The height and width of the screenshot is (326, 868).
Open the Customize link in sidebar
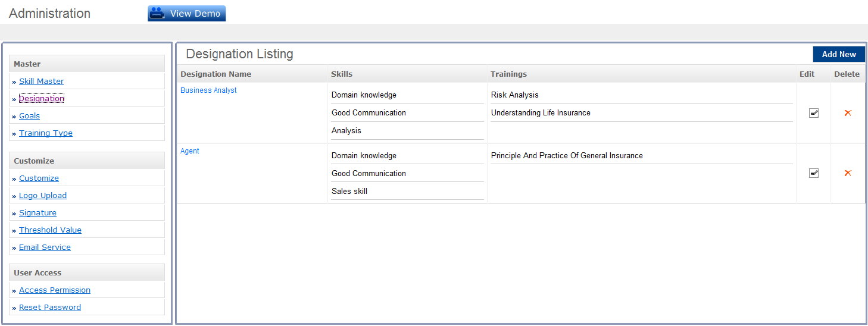point(39,178)
